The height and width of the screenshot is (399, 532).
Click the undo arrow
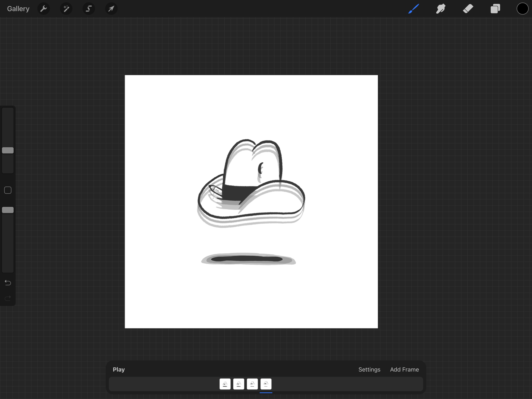[8, 283]
